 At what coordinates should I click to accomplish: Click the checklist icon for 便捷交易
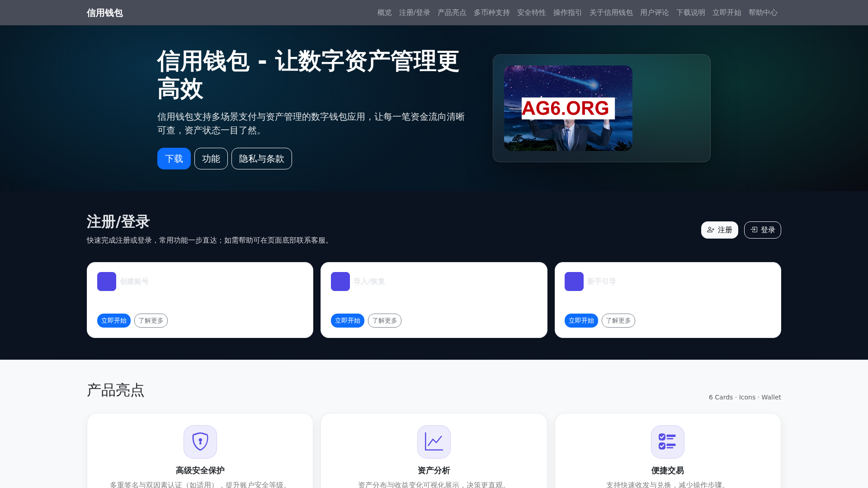pyautogui.click(x=668, y=442)
